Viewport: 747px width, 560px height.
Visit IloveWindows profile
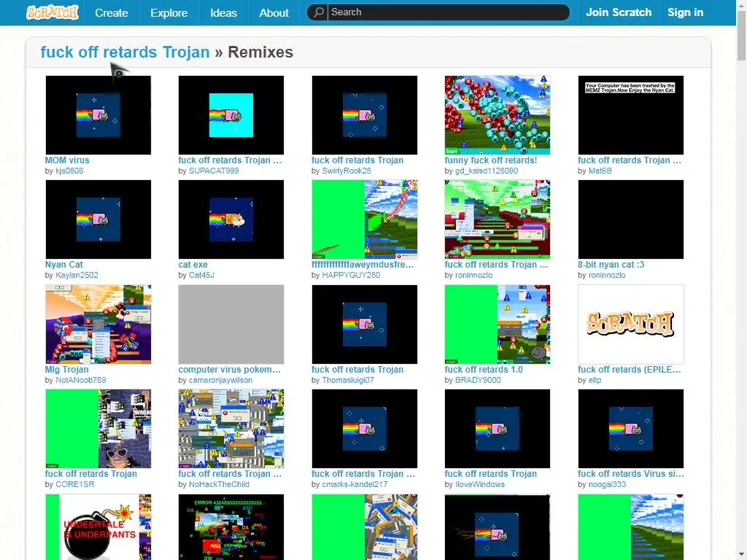pos(480,484)
